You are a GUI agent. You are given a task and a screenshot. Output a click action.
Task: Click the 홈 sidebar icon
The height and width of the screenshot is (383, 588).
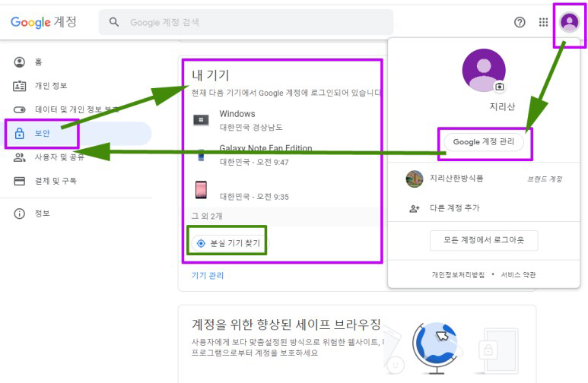(20, 62)
